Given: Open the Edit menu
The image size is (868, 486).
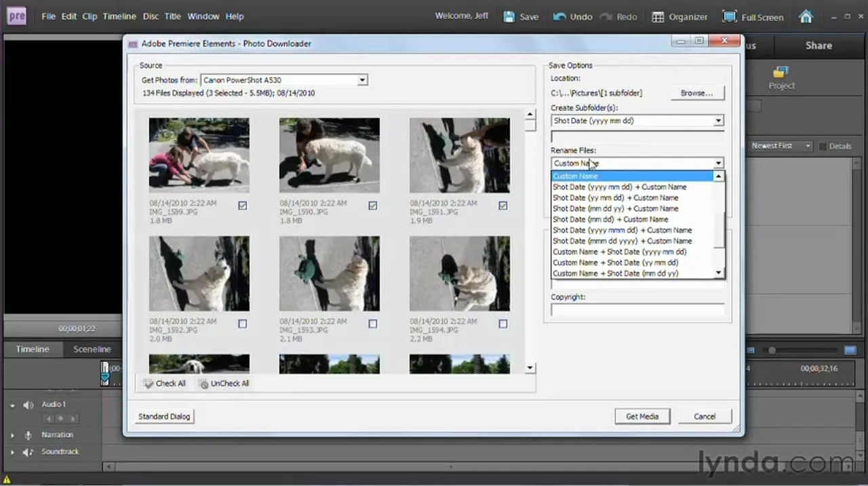Looking at the screenshot, I should click(69, 16).
